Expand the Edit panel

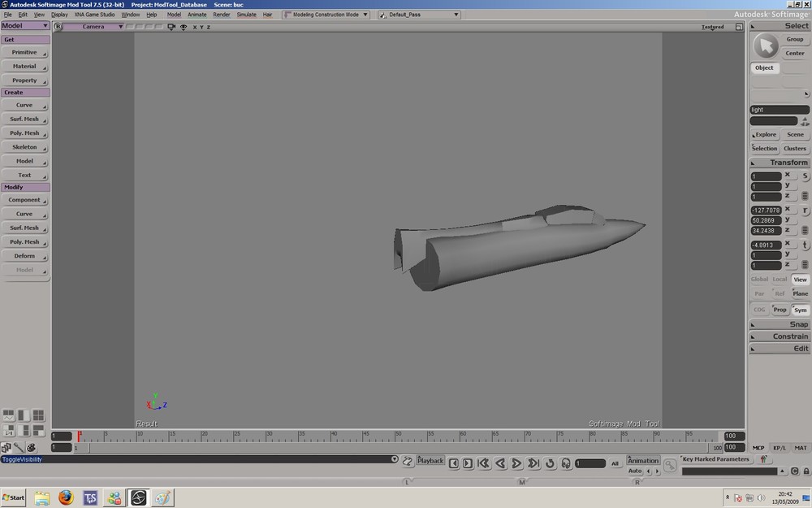coord(779,349)
